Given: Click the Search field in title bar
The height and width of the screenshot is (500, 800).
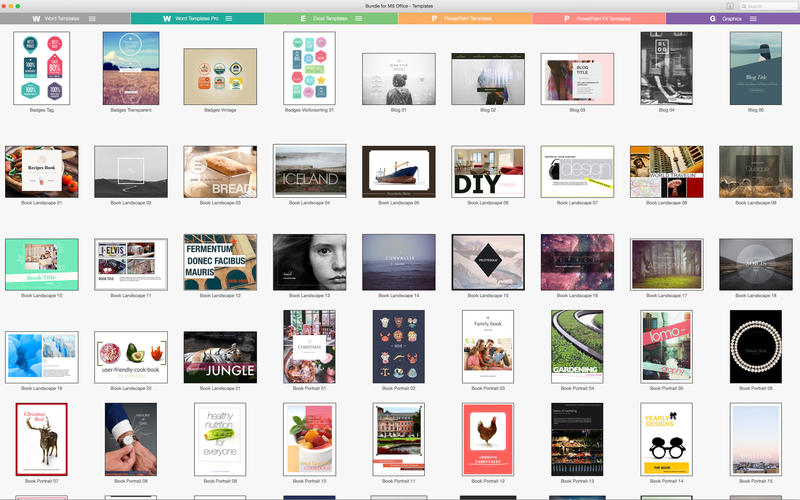Looking at the screenshot, I should 768,6.
